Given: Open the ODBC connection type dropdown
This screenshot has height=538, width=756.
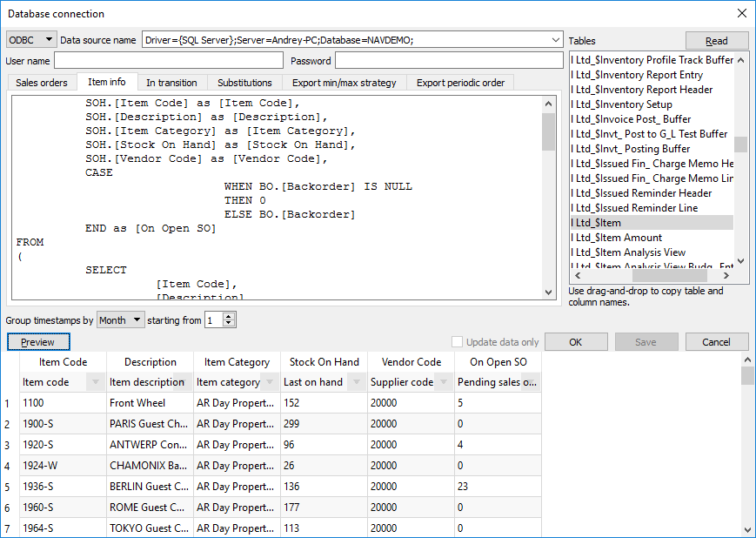Looking at the screenshot, I should (31, 40).
